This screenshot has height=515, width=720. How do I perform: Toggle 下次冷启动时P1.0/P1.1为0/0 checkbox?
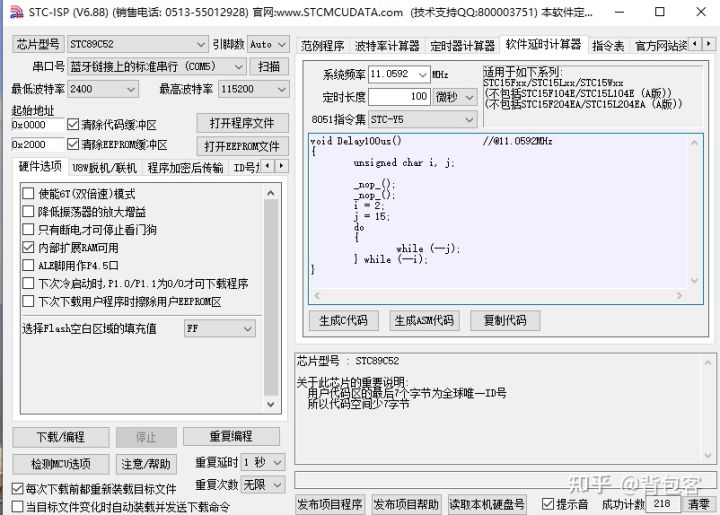(x=28, y=283)
